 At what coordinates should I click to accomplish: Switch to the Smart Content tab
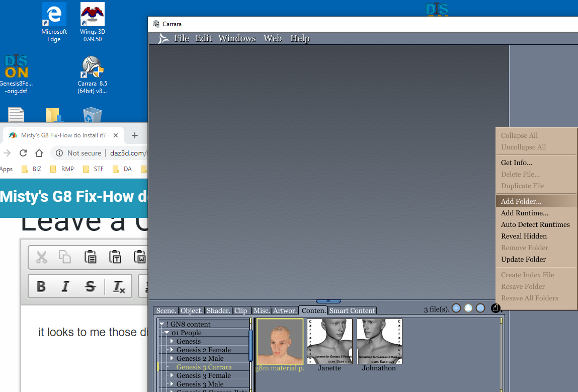pos(352,310)
